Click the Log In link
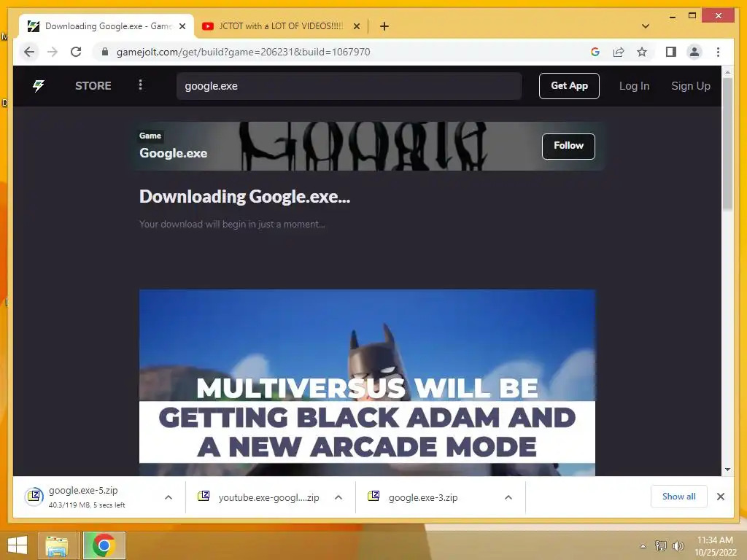Image resolution: width=747 pixels, height=560 pixels. click(x=634, y=86)
